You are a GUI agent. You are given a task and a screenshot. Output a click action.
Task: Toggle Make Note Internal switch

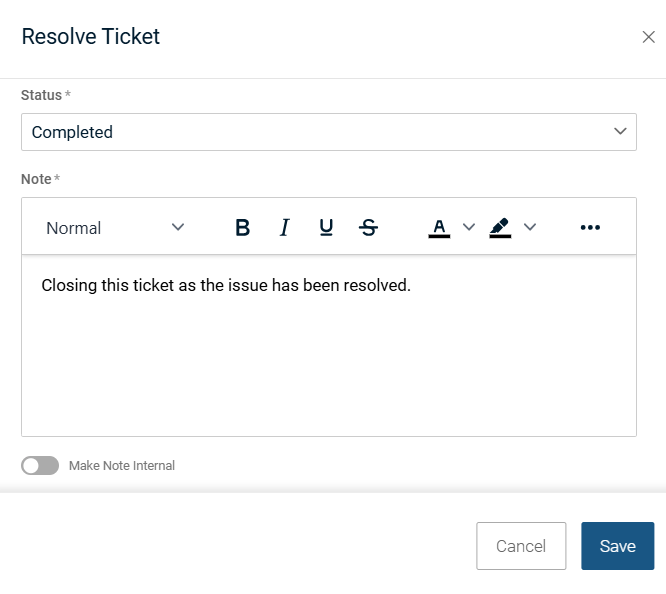tap(40, 466)
